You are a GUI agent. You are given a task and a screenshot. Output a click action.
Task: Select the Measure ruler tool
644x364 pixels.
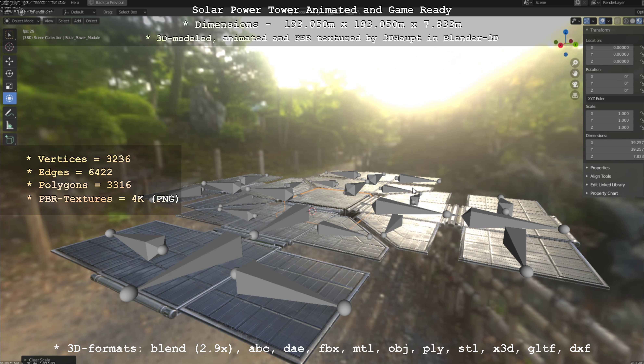coord(9,125)
